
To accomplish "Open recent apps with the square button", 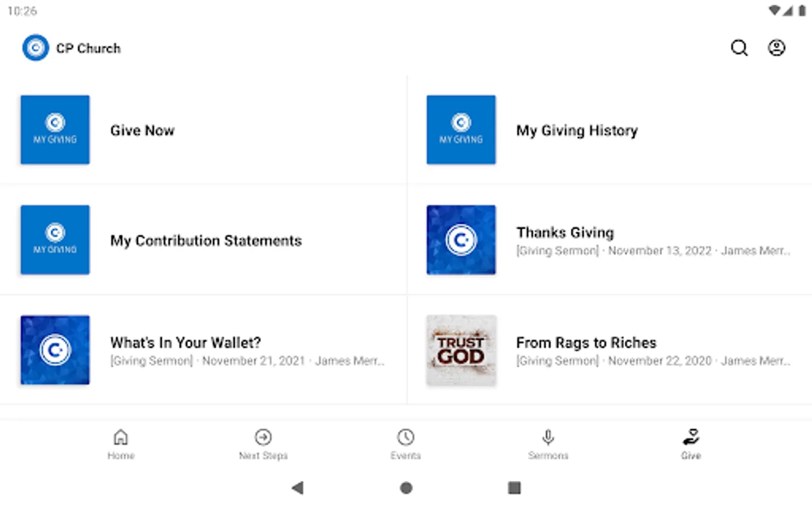I will click(x=514, y=488).
